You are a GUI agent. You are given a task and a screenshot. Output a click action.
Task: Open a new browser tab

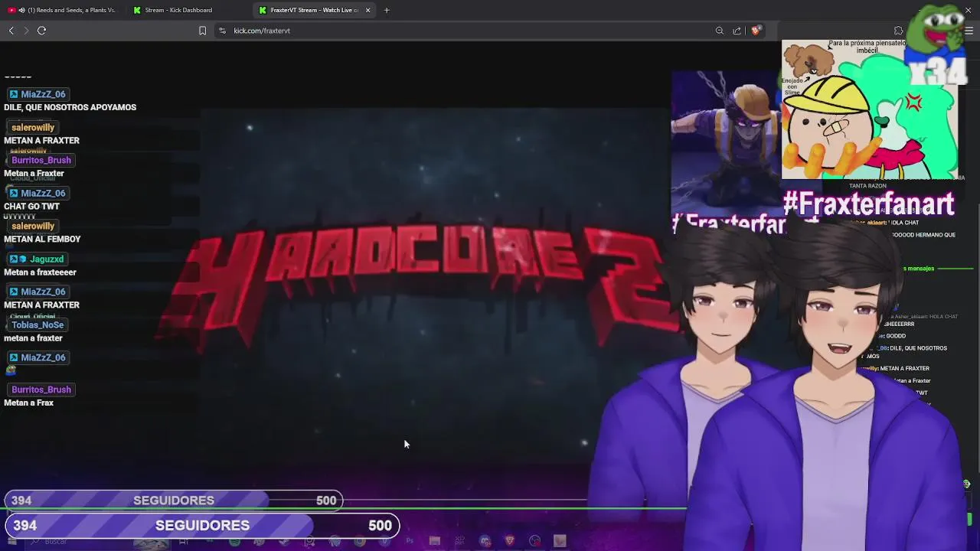tap(387, 10)
